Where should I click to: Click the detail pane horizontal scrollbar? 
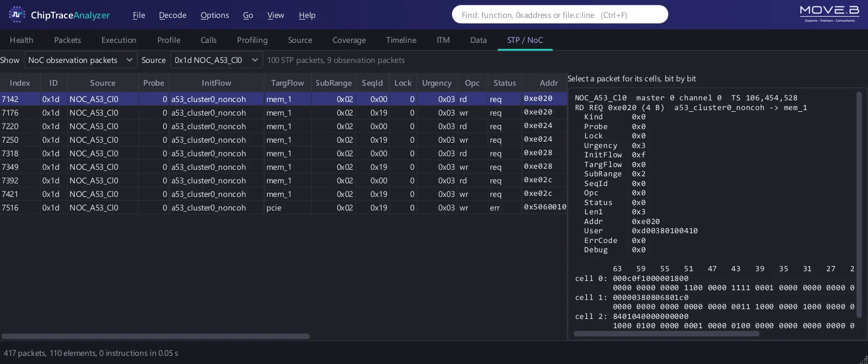[x=666, y=334]
